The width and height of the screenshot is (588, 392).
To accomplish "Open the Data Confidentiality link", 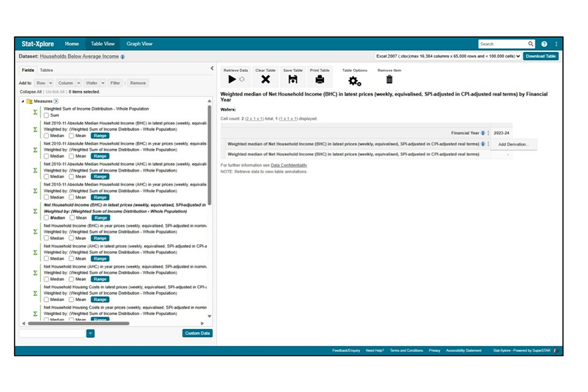I will [288, 165].
